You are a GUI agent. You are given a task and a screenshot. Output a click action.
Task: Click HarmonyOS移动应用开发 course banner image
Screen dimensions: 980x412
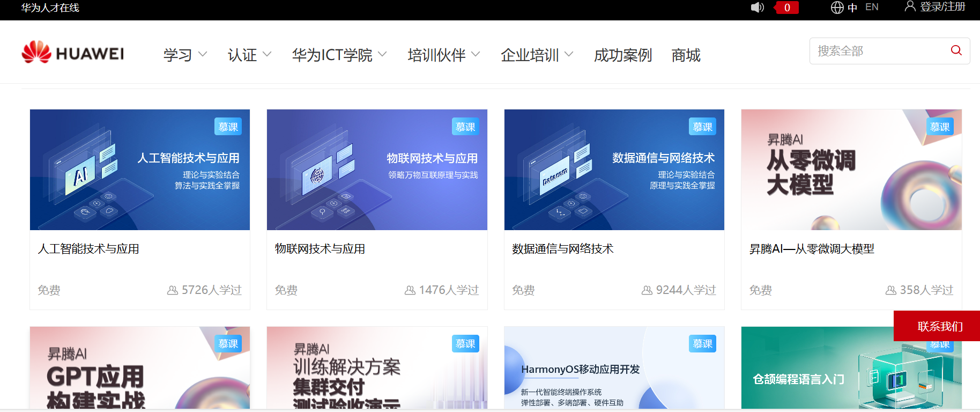(x=614, y=368)
